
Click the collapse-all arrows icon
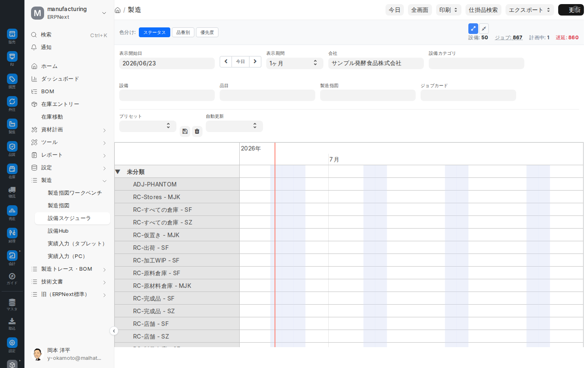(484, 29)
